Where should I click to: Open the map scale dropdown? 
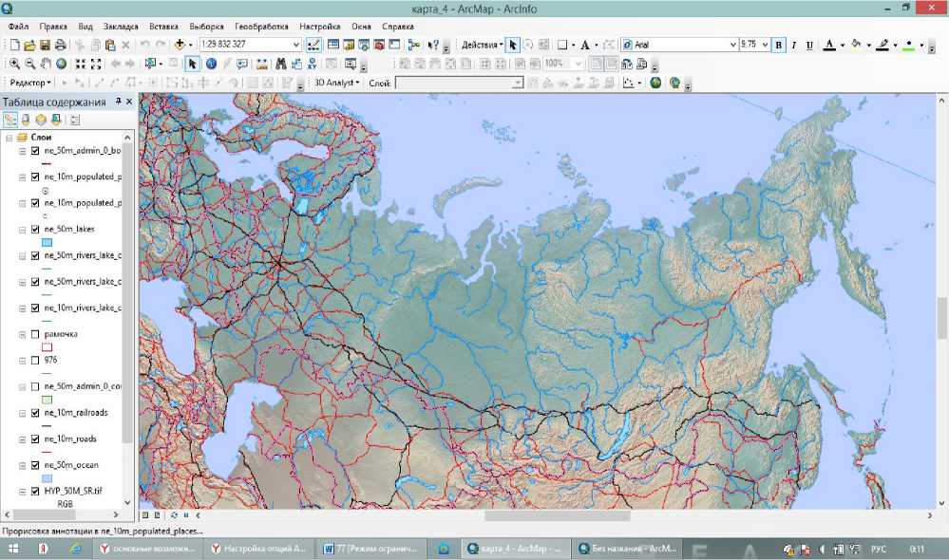[x=296, y=45]
